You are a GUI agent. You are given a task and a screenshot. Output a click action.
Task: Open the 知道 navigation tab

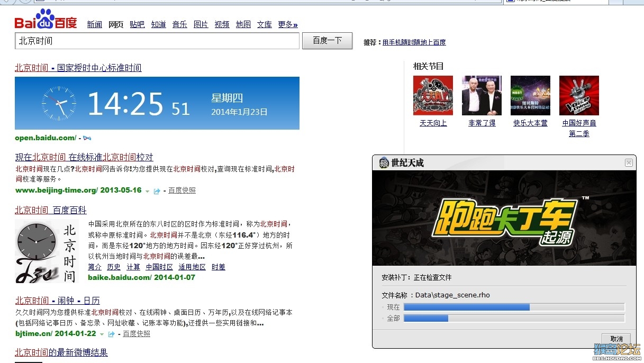click(158, 24)
